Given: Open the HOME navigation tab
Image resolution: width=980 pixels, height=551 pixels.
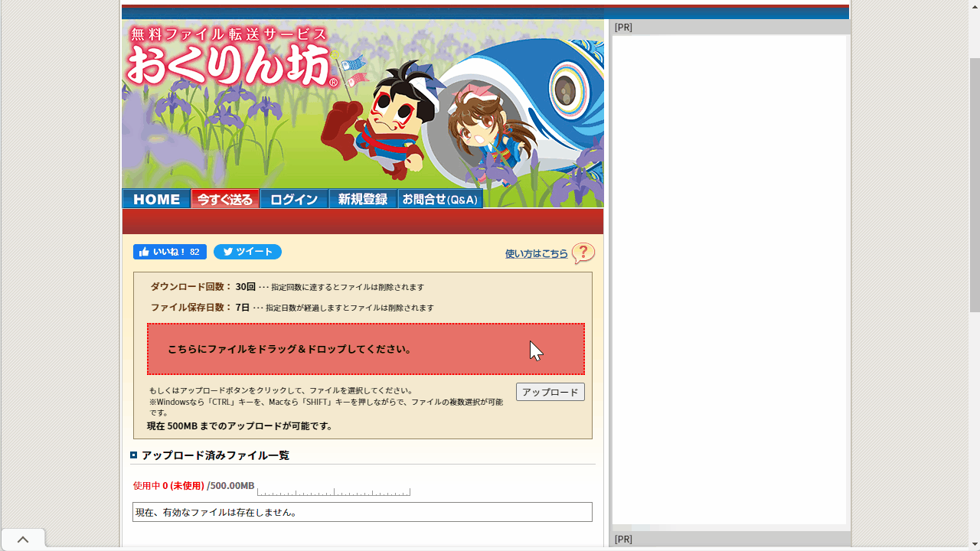Looking at the screenshot, I should [x=156, y=199].
